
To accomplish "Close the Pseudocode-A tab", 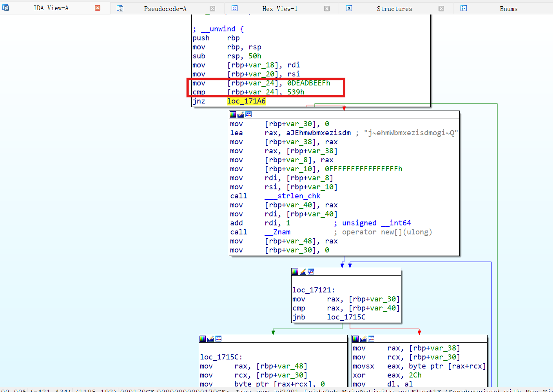I will point(212,9).
